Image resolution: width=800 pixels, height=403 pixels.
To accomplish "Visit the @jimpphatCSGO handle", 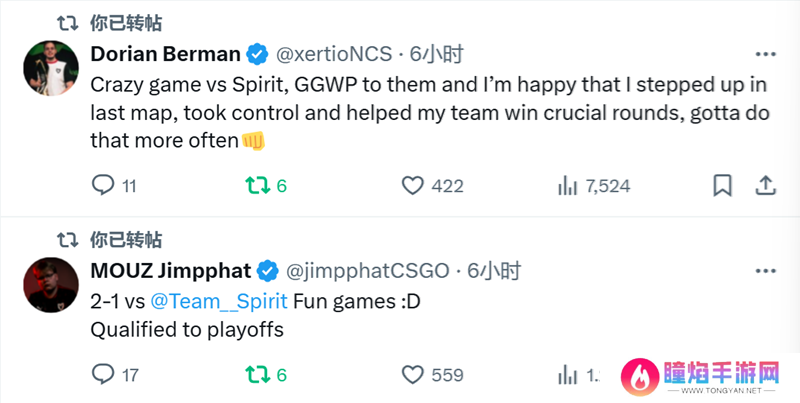I will [367, 271].
